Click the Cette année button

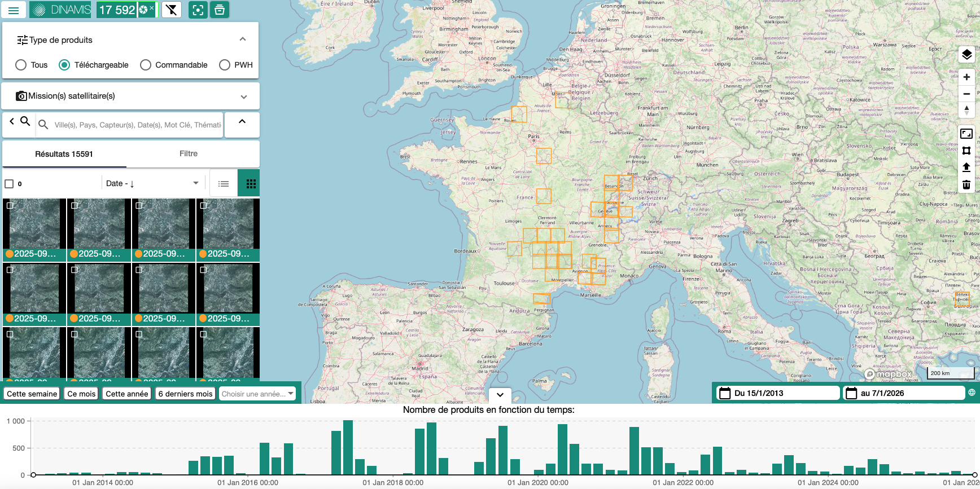(x=126, y=394)
